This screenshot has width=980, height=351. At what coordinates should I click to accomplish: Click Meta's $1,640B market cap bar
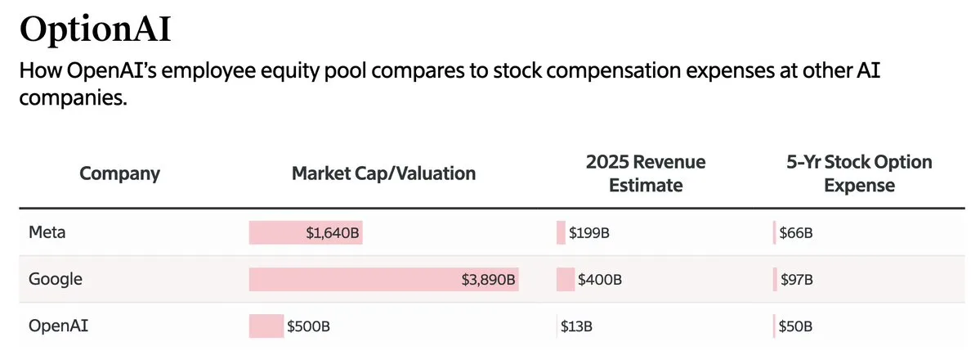[306, 232]
